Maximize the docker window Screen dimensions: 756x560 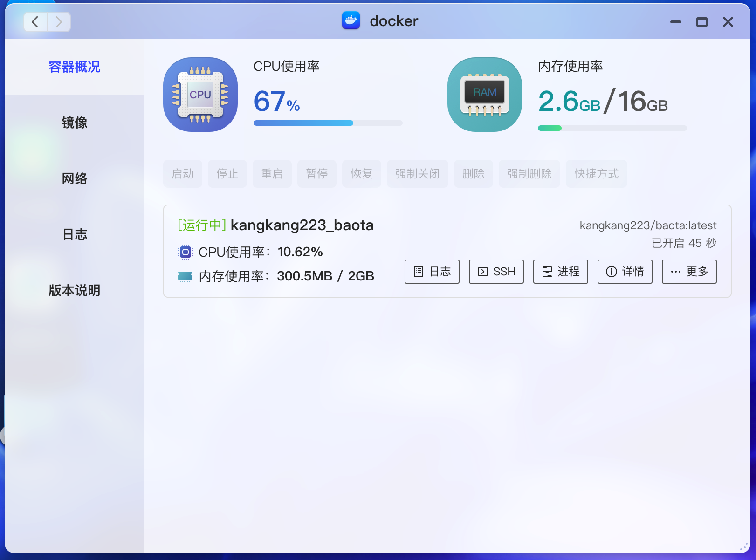(x=702, y=22)
